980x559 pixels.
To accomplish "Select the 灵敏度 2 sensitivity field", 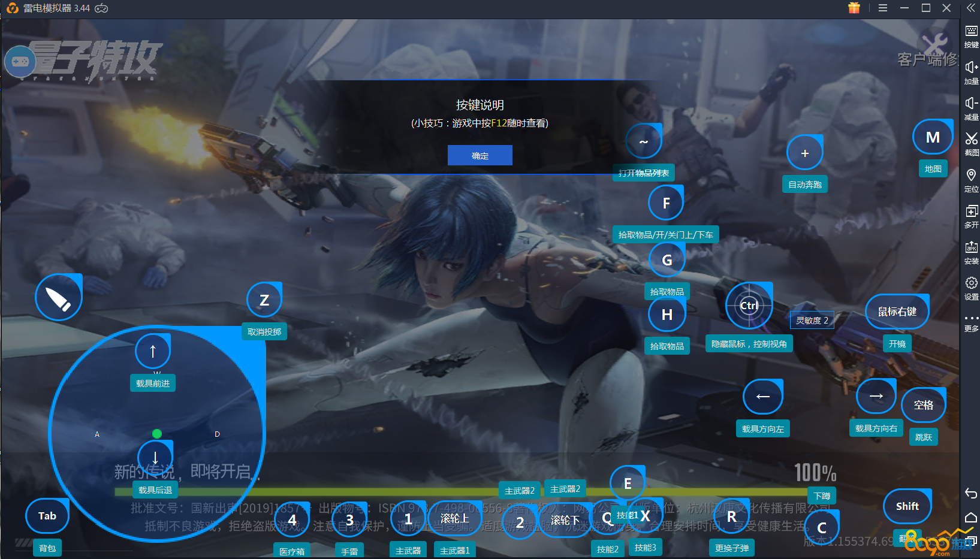I will click(x=812, y=321).
